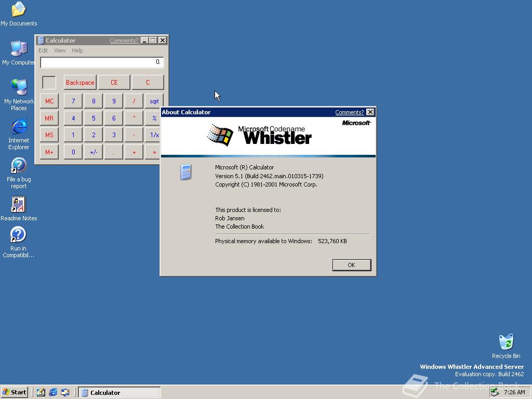This screenshot has width=532, height=399.
Task: Click the sqrt button
Action: pyautogui.click(x=154, y=101)
